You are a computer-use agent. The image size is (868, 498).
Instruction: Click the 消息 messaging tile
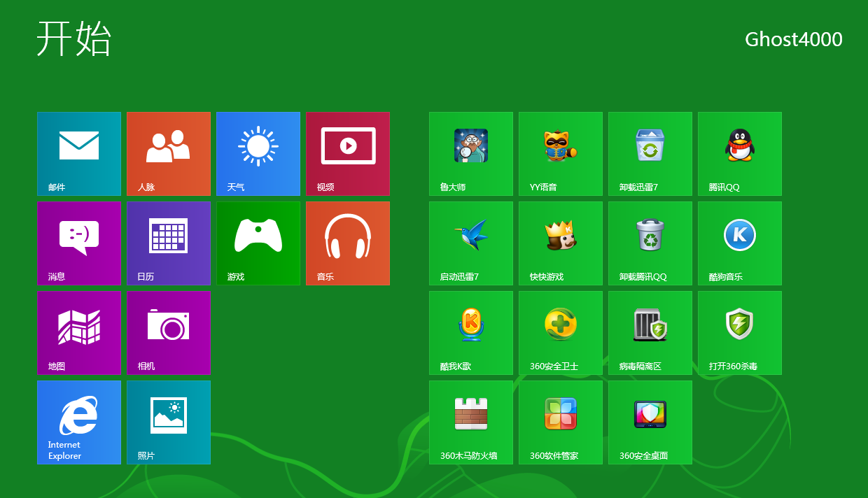(79, 243)
